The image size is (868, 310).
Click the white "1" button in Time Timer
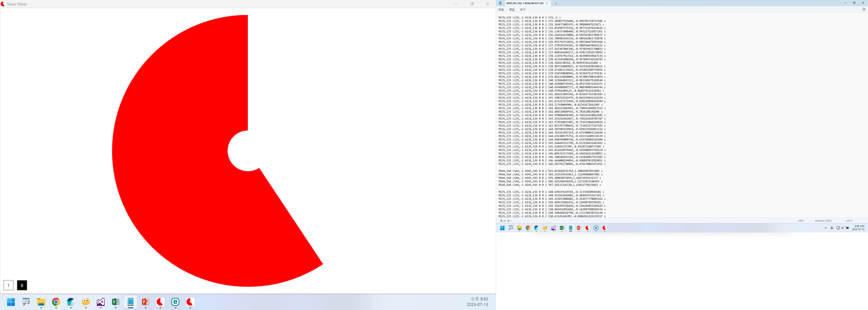point(8,285)
